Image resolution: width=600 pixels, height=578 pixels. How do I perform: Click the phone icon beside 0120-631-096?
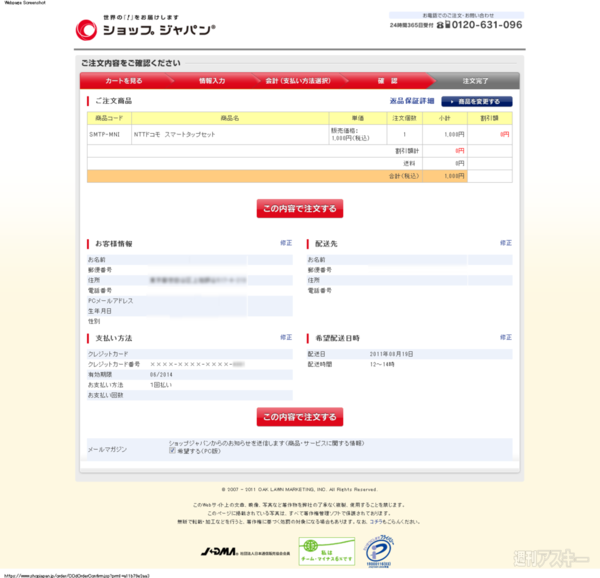[443, 25]
